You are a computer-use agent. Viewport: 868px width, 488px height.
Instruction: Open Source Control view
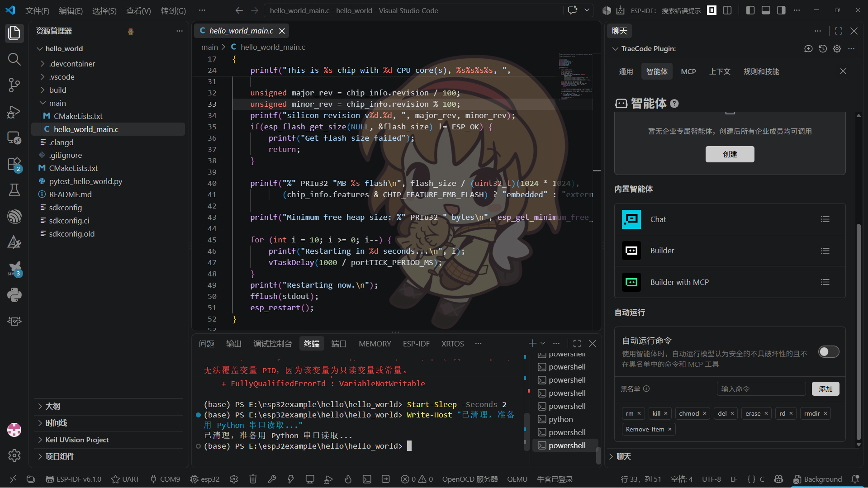pyautogui.click(x=14, y=85)
